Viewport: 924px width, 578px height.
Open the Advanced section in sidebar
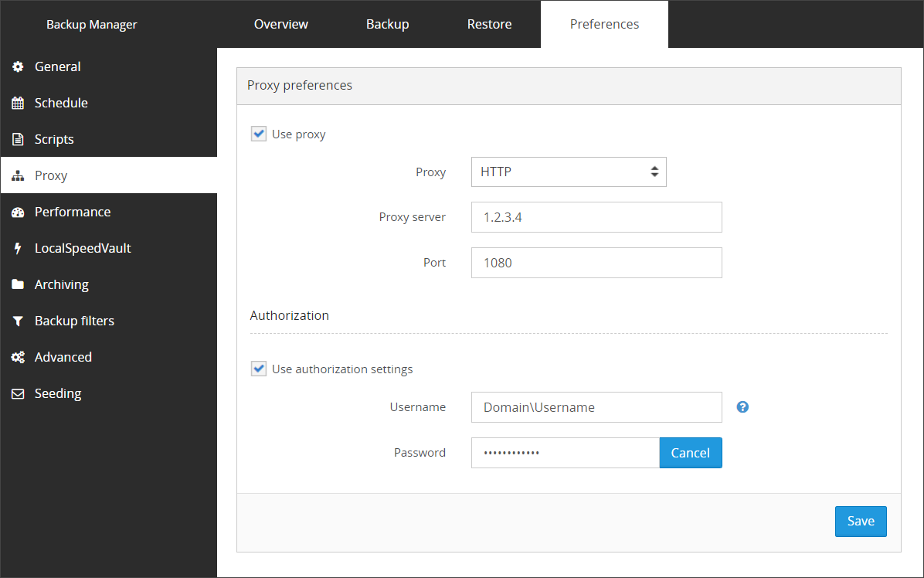(63, 358)
